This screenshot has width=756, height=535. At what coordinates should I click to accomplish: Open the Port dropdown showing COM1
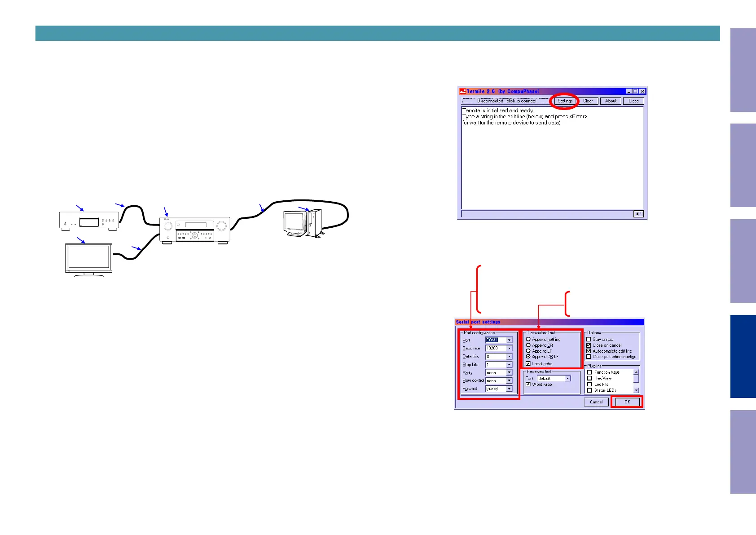(x=499, y=340)
